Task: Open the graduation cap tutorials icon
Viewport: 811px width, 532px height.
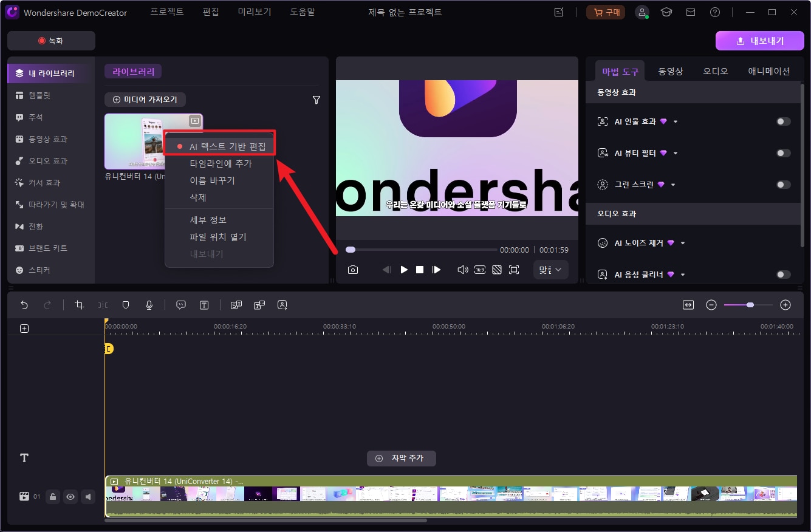Action: [x=666, y=12]
